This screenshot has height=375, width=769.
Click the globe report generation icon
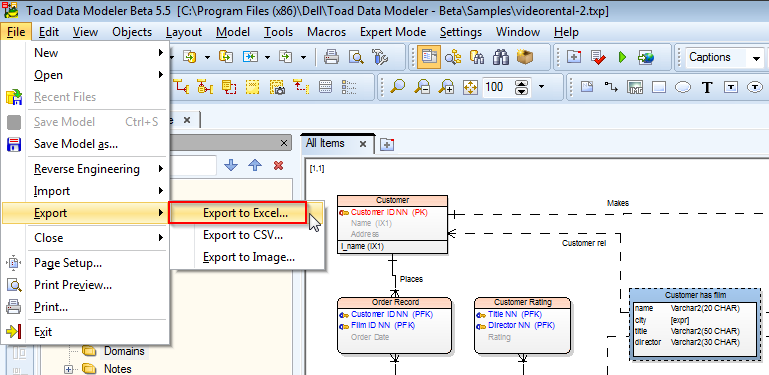tap(646, 57)
